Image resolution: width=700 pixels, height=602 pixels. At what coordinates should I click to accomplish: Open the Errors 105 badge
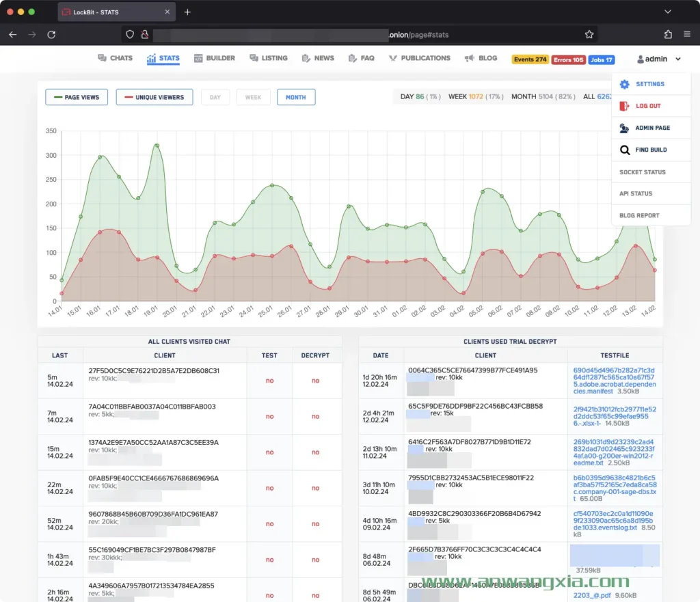click(568, 59)
